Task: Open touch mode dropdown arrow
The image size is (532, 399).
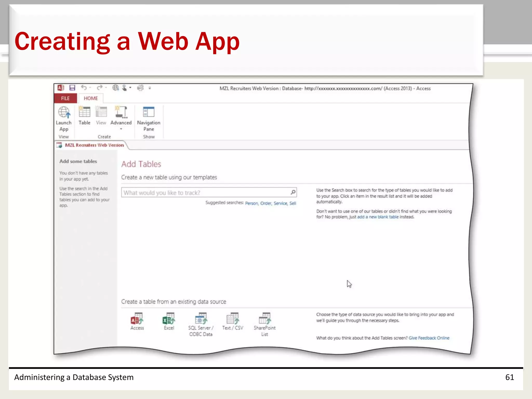Action: coord(130,88)
